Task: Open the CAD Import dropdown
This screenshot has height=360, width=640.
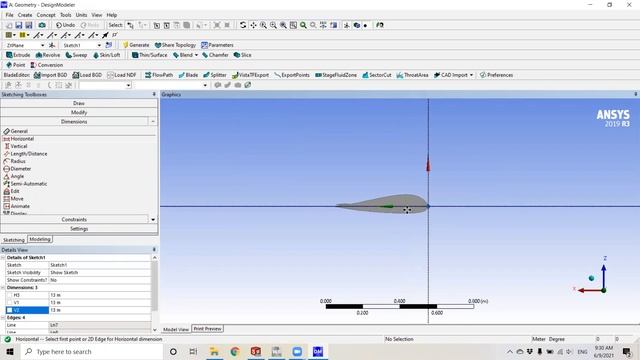Action: coord(471,75)
